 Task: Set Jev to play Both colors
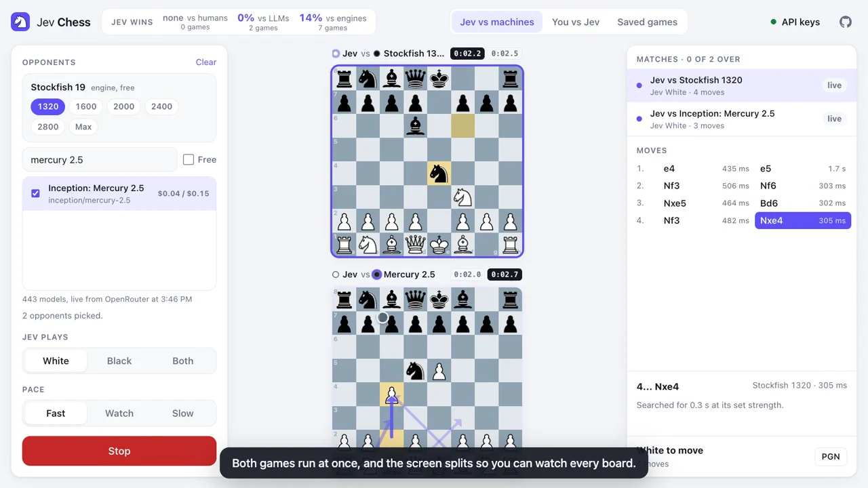coord(182,361)
